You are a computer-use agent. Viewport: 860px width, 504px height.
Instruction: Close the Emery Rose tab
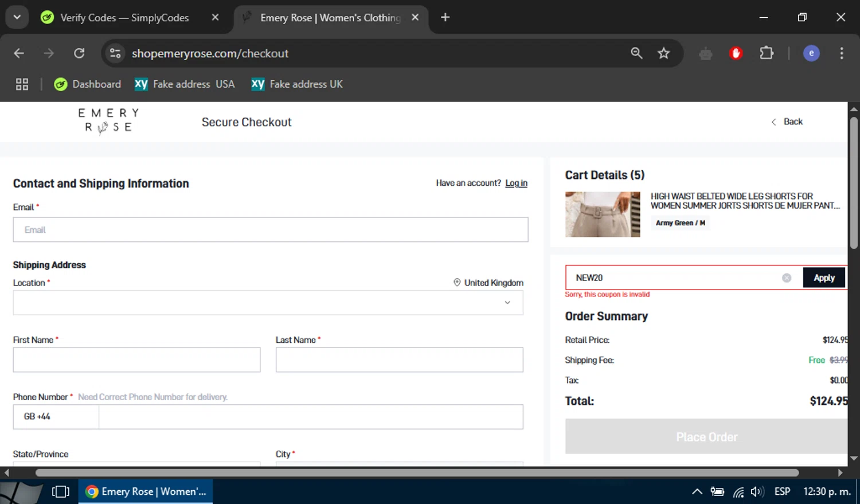[x=415, y=18]
